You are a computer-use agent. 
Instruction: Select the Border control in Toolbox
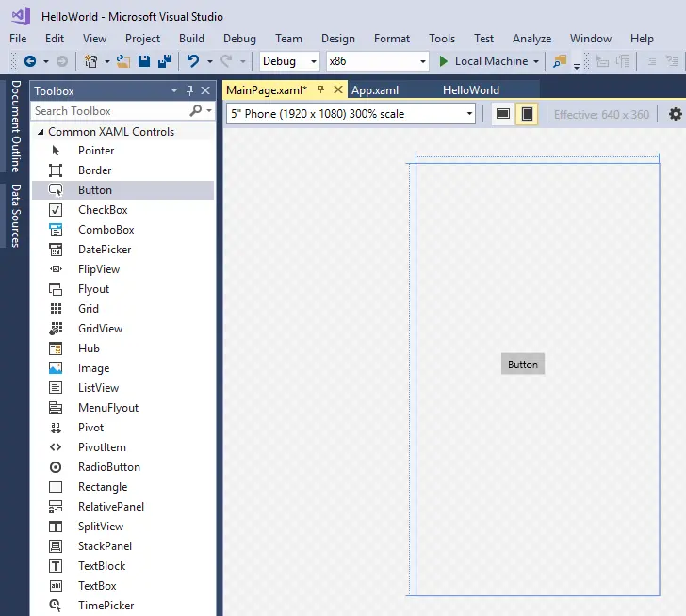pyautogui.click(x=122, y=170)
